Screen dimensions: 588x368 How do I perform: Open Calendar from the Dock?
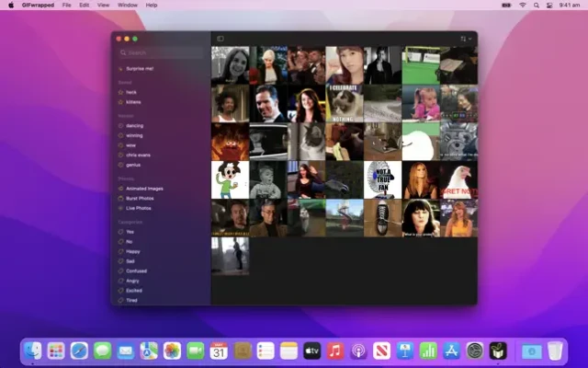(219, 351)
